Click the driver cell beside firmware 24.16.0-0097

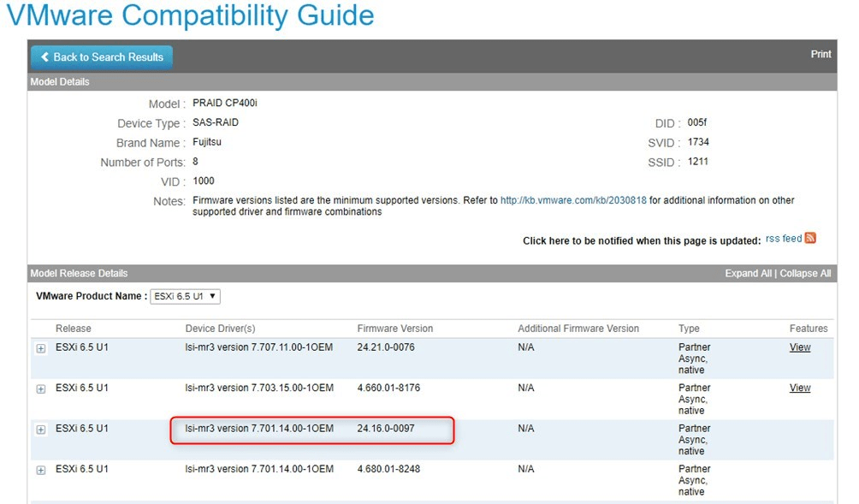point(259,429)
